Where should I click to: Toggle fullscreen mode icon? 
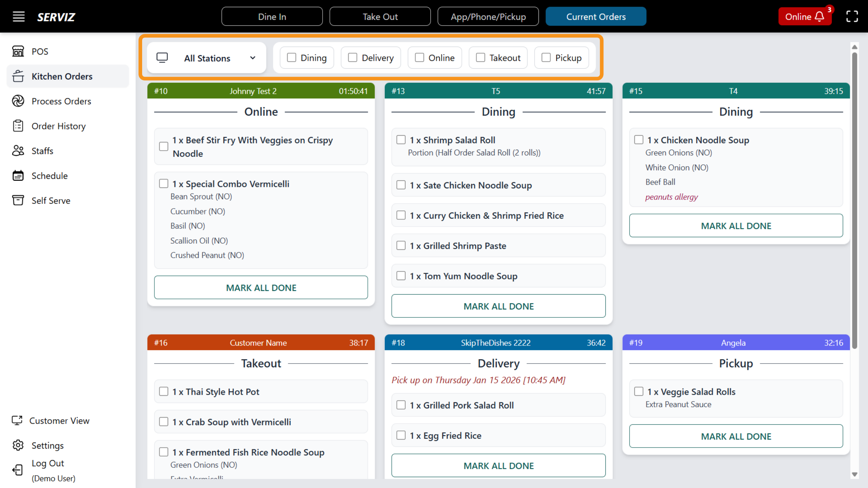pos(852,17)
